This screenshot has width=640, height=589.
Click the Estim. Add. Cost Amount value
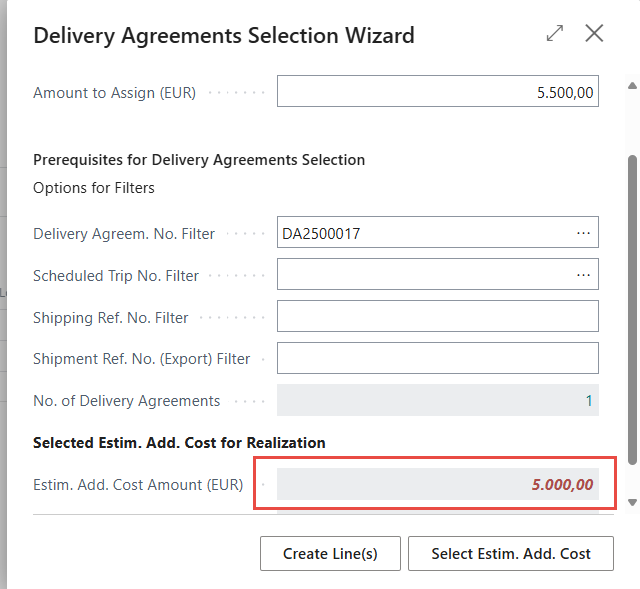tap(562, 484)
